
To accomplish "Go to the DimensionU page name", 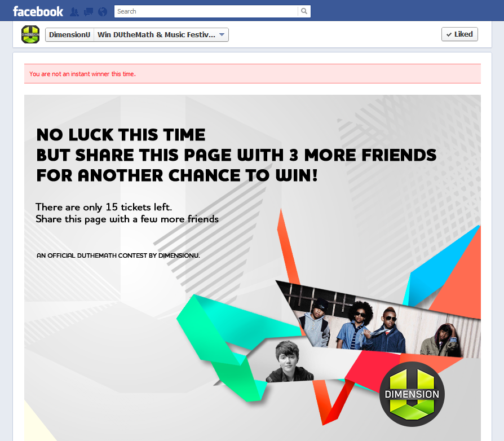I will [69, 35].
